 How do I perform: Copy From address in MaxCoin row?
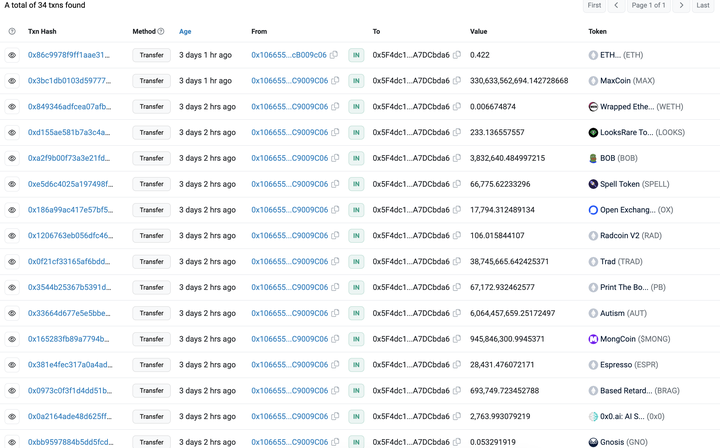(x=335, y=81)
